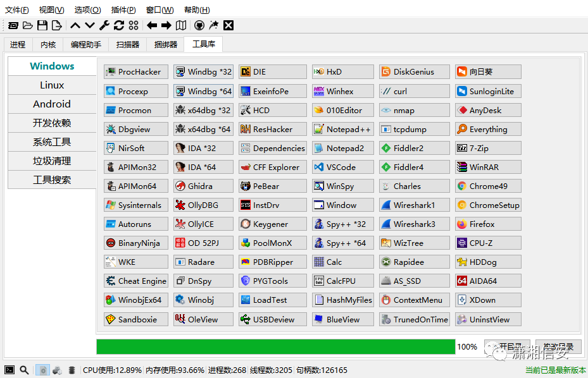Viewport: 588px width, 378px height.
Task: Click the down arrow toolbar icon
Action: (90, 25)
